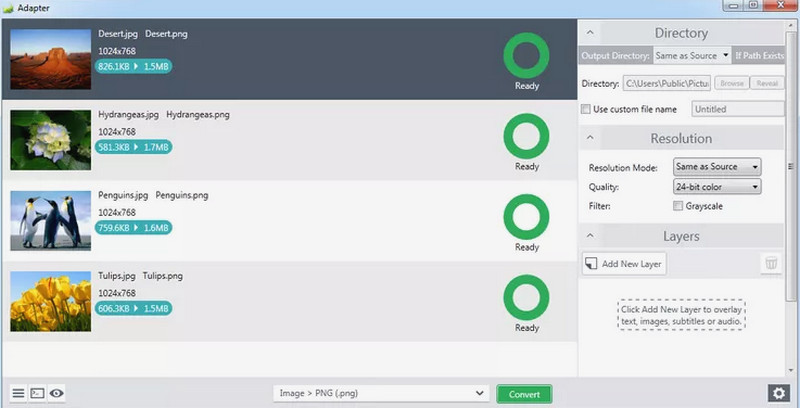800x408 pixels.
Task: Click the Ready ring for Hydrangeas.jpg
Action: click(526, 136)
